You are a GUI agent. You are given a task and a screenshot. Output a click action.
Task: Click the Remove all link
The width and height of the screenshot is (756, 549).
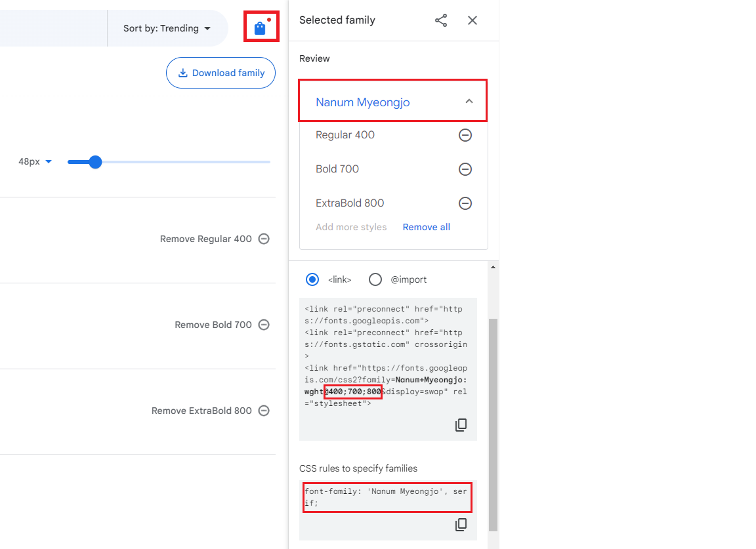426,227
